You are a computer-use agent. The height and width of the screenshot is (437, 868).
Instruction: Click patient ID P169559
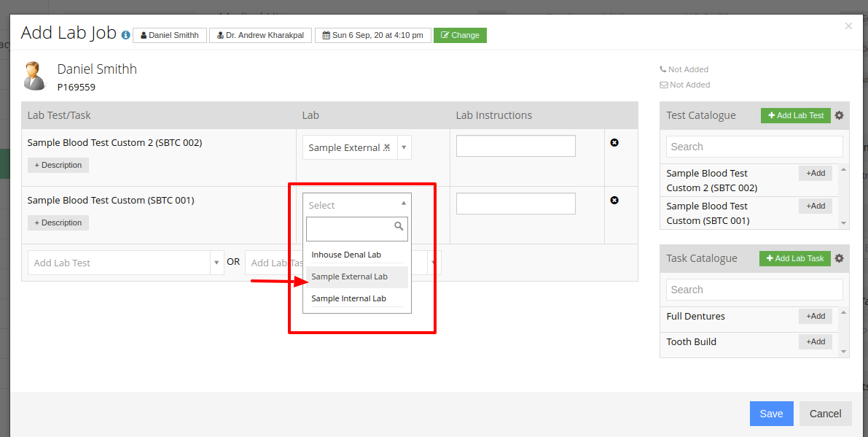click(77, 87)
